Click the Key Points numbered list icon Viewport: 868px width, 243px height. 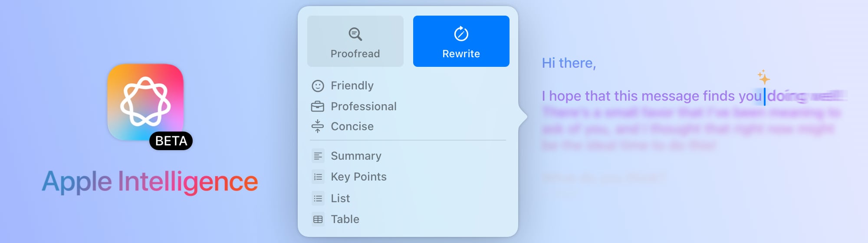318,177
